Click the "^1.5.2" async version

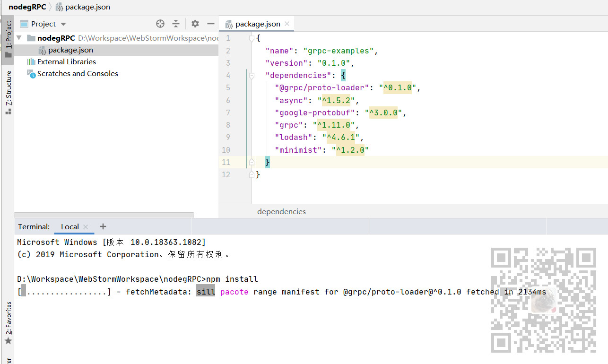pos(336,100)
